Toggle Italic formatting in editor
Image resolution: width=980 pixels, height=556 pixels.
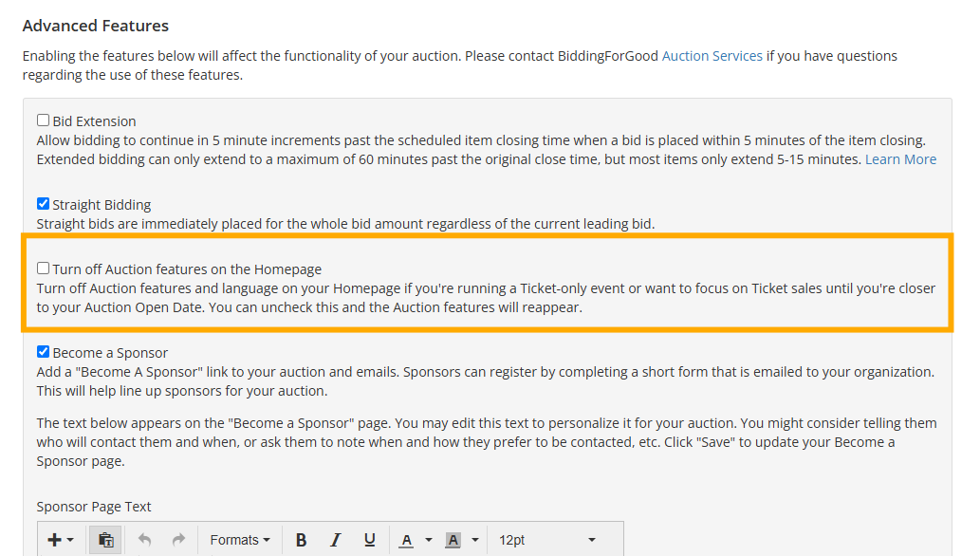[x=336, y=540]
